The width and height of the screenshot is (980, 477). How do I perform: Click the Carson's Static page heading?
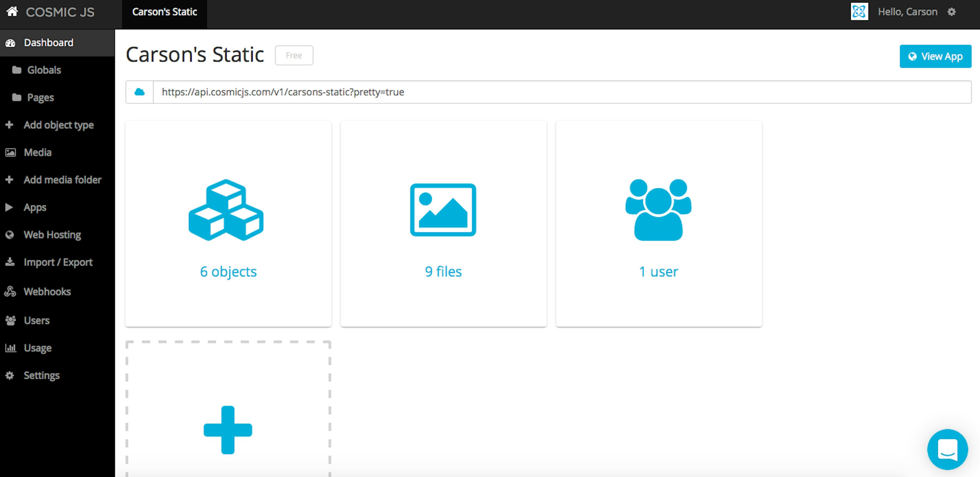tap(195, 54)
